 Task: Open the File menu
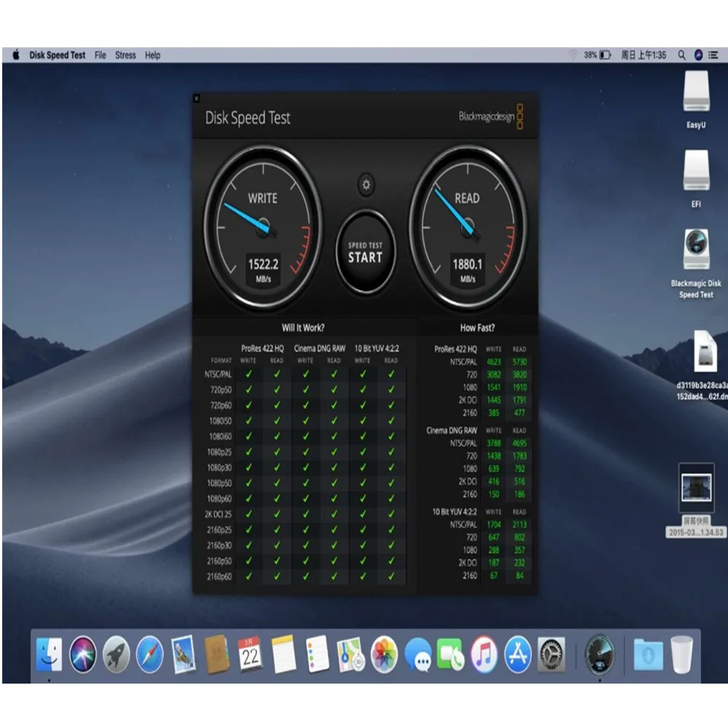point(100,55)
